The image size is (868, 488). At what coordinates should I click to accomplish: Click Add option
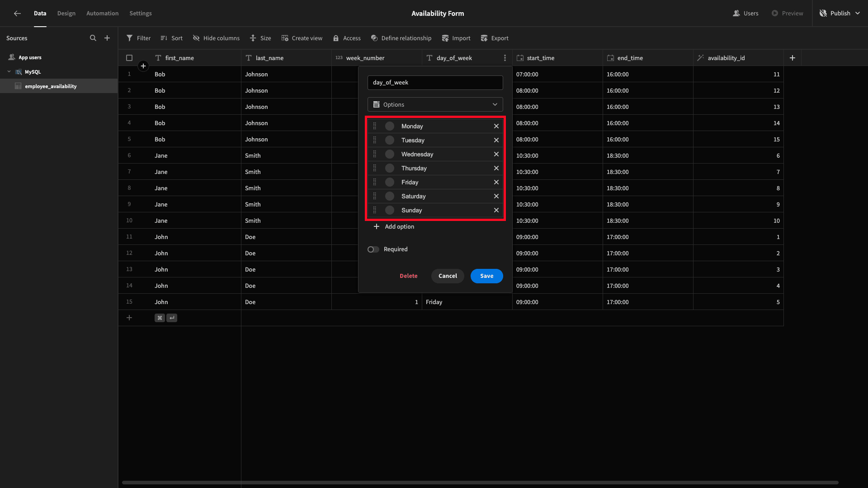tap(394, 227)
